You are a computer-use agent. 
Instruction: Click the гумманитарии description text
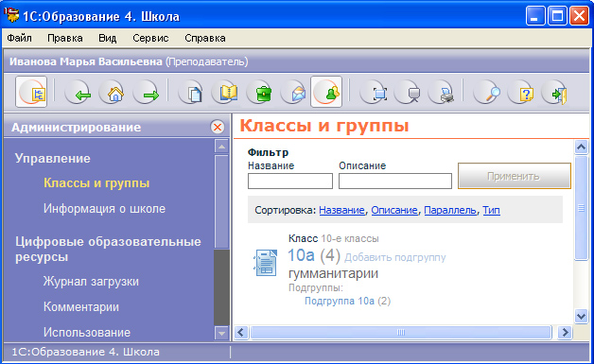[x=333, y=273]
